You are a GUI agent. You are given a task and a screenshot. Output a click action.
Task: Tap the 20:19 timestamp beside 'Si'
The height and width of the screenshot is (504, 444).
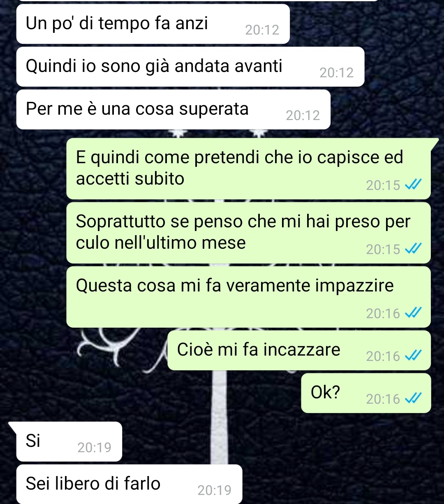click(x=94, y=447)
